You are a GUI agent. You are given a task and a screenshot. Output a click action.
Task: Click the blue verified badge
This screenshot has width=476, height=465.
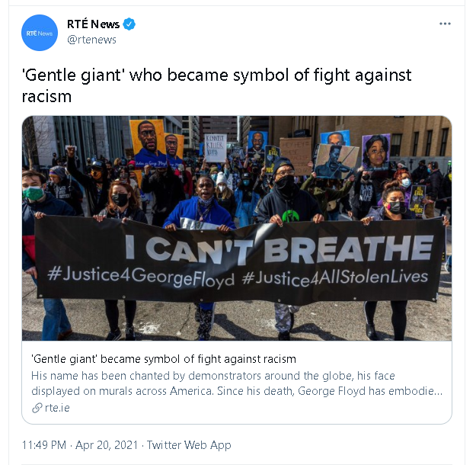(x=129, y=24)
